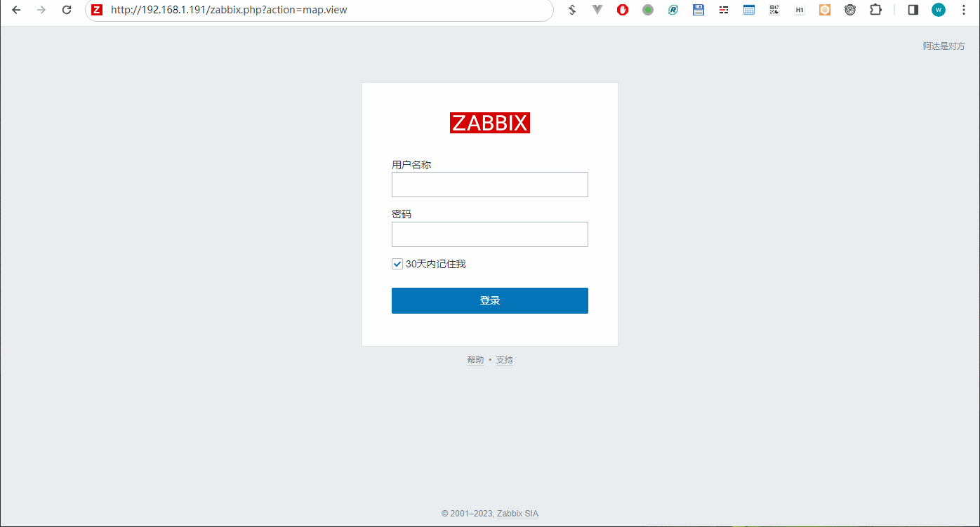
Task: Click the 阿达是对方 link at top right
Action: 943,46
